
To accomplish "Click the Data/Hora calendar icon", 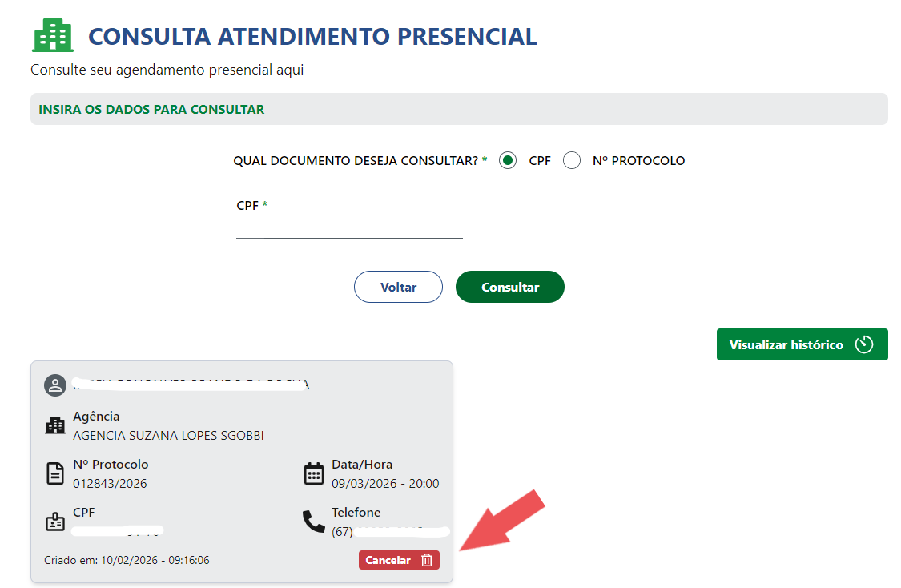I will [314, 473].
